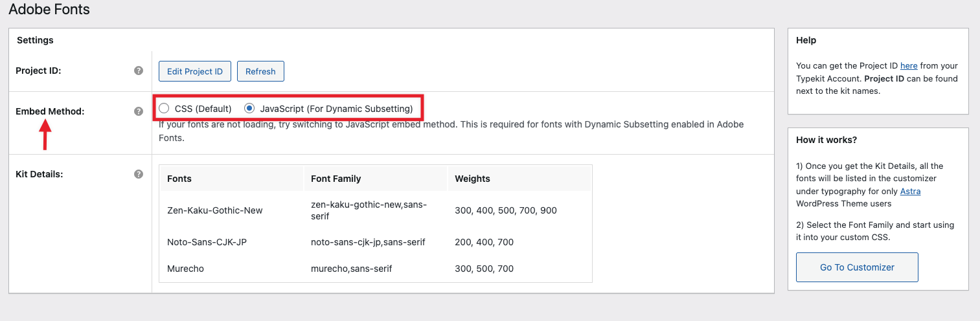
Task: Click the How it works? heading
Action: pos(826,140)
